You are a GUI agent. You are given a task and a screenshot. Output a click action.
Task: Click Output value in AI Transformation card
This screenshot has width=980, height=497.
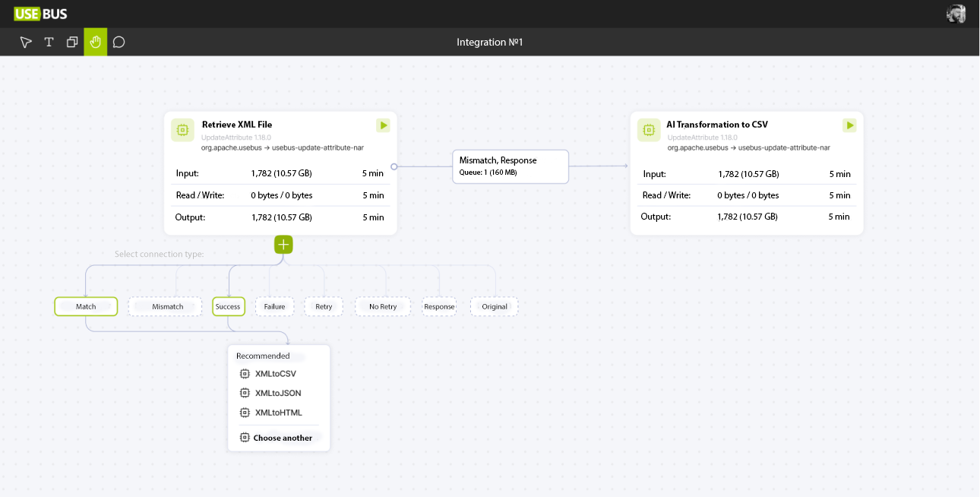pos(748,217)
